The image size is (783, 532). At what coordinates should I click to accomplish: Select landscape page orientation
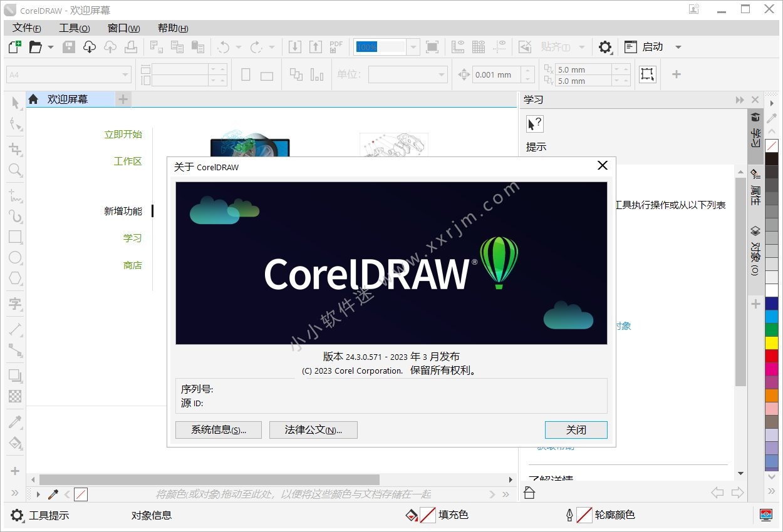tap(267, 76)
